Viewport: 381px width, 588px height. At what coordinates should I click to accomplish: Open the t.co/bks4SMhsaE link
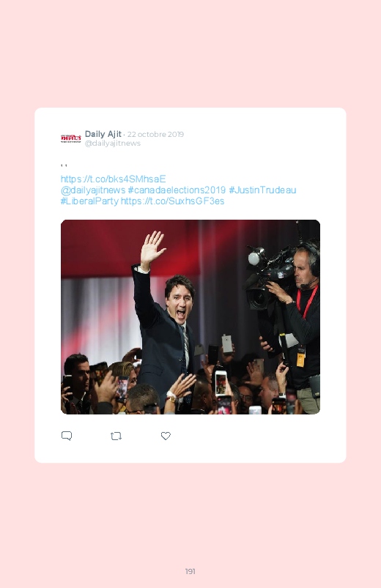(113, 179)
